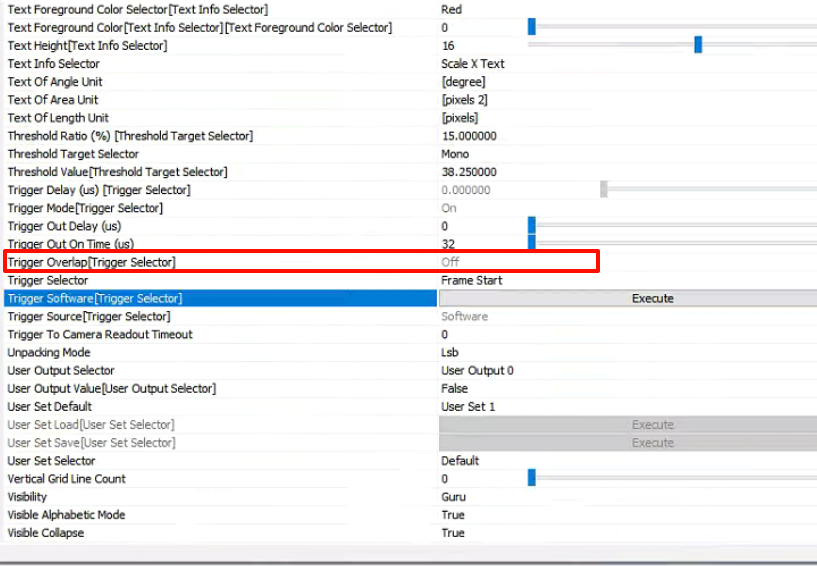Click Execute button for User Set Save
This screenshot has width=817, height=566.
(652, 443)
